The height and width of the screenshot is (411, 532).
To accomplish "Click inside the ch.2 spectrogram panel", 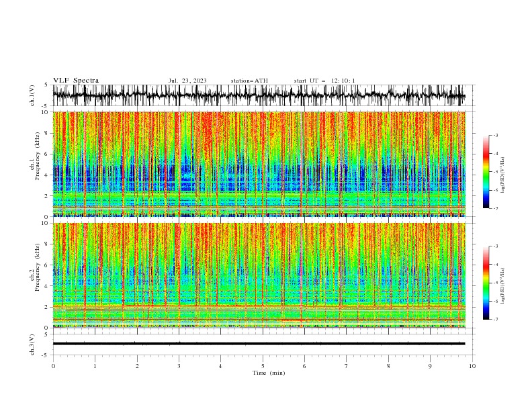I will pos(259,275).
